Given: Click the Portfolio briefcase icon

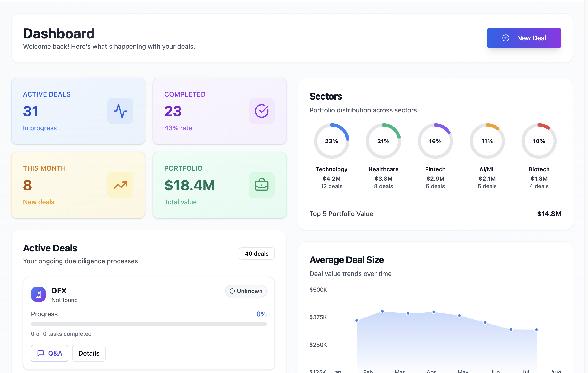Looking at the screenshot, I should [x=261, y=185].
